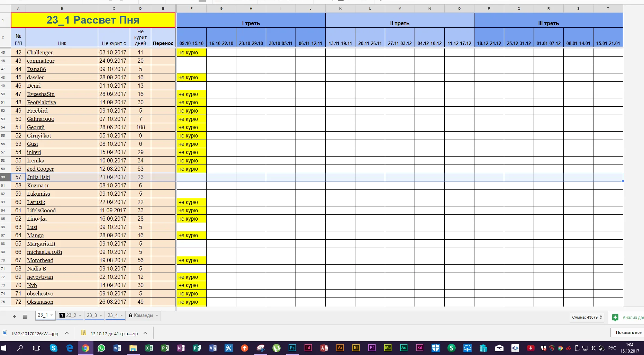Open WhatsApp from the taskbar
The height and width of the screenshot is (355, 644).
(101, 348)
